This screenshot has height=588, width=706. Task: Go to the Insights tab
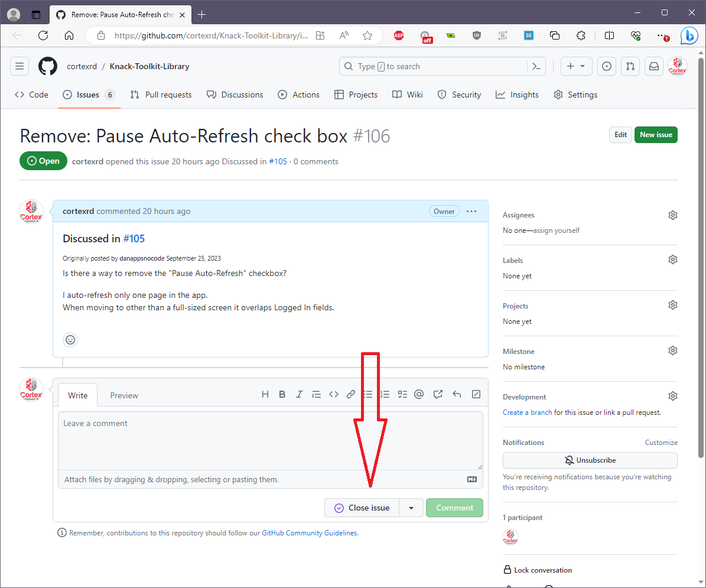point(517,95)
